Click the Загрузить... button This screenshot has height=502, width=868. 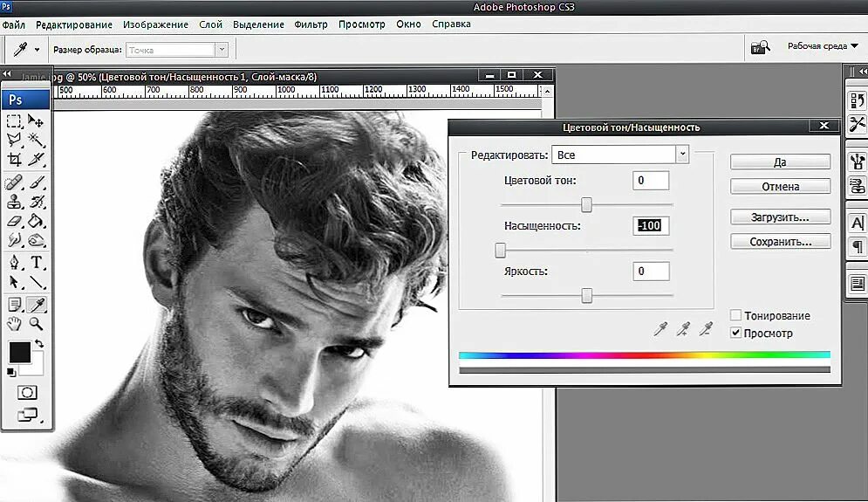[x=780, y=217]
